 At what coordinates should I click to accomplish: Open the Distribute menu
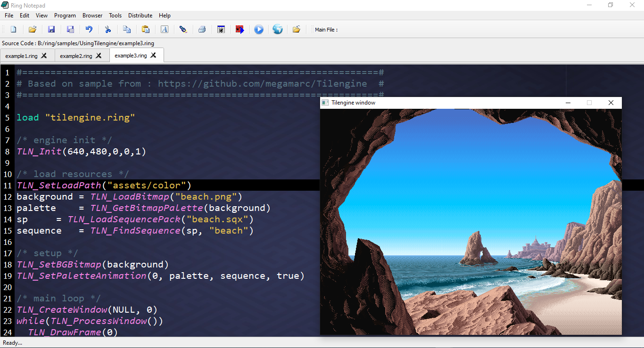[140, 15]
